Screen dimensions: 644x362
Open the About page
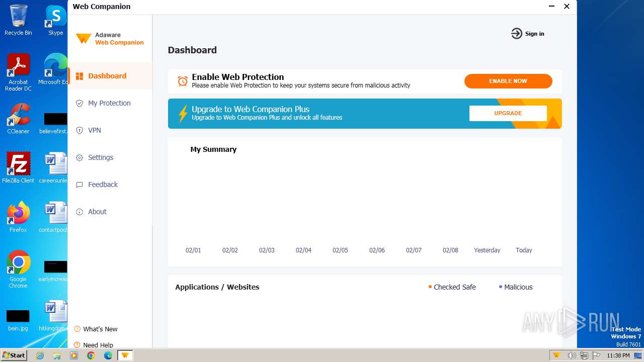110,212
